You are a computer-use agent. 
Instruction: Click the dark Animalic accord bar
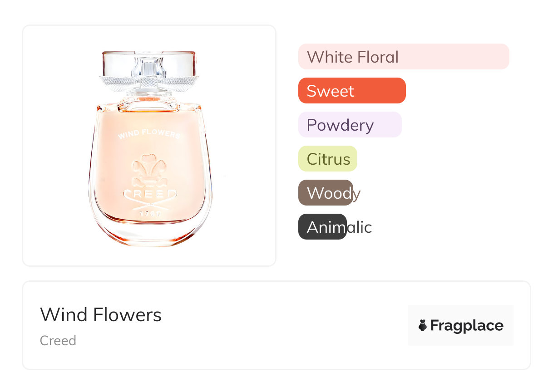pyautogui.click(x=322, y=227)
